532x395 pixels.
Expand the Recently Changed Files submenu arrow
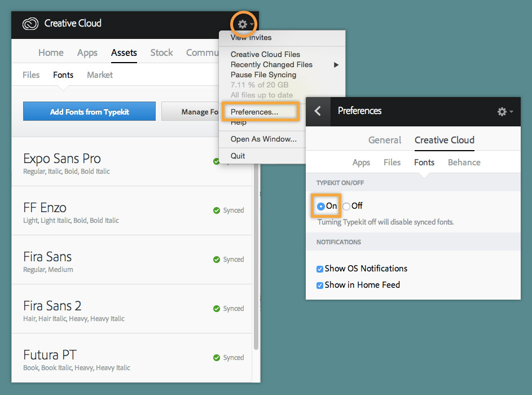336,65
